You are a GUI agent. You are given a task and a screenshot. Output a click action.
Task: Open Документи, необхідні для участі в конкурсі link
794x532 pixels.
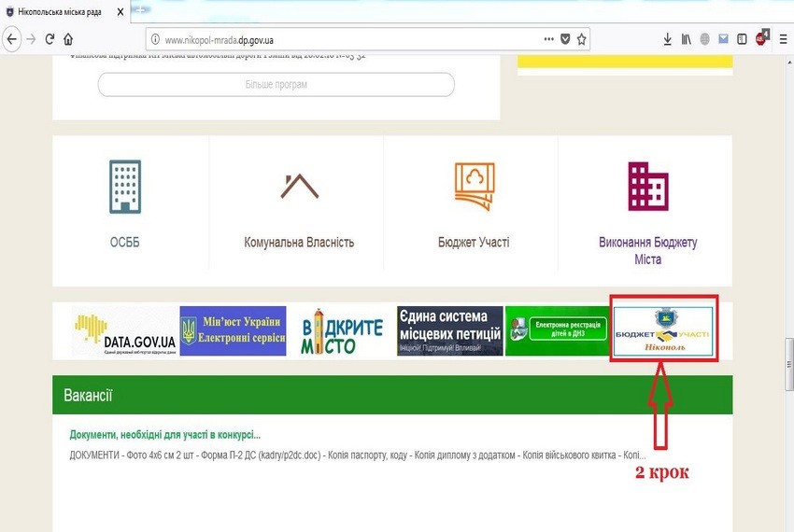165,435
